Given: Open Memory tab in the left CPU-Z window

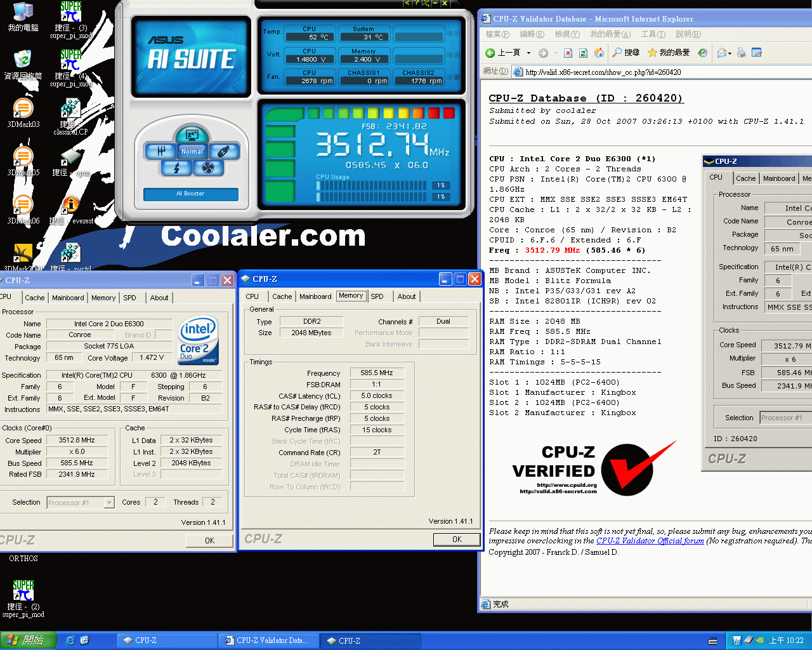Looking at the screenshot, I should pyautogui.click(x=103, y=298).
